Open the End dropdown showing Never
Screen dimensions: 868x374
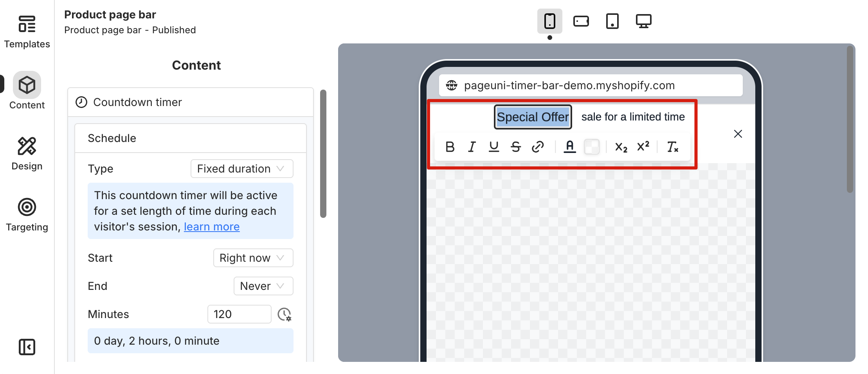(263, 286)
